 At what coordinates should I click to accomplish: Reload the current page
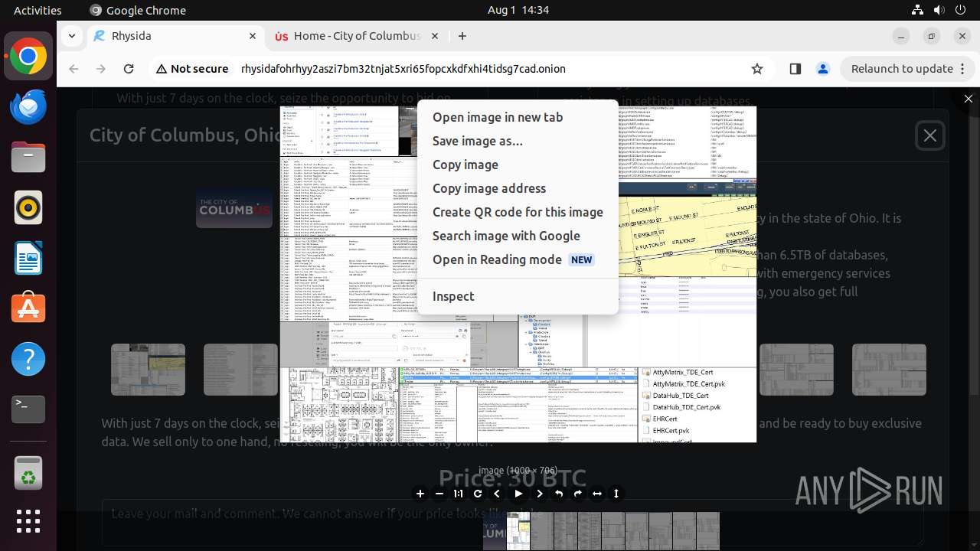pos(129,69)
